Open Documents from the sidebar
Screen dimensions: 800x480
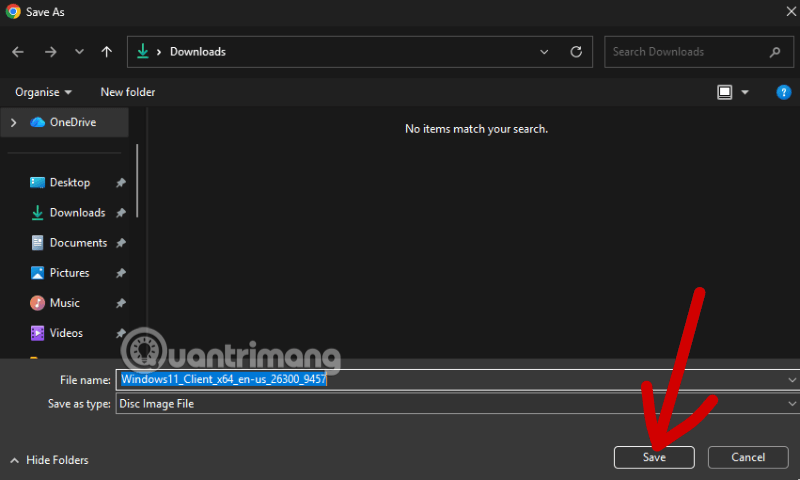point(79,243)
